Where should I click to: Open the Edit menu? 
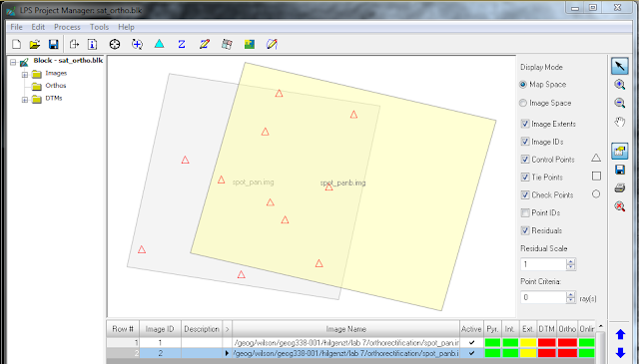(38, 27)
